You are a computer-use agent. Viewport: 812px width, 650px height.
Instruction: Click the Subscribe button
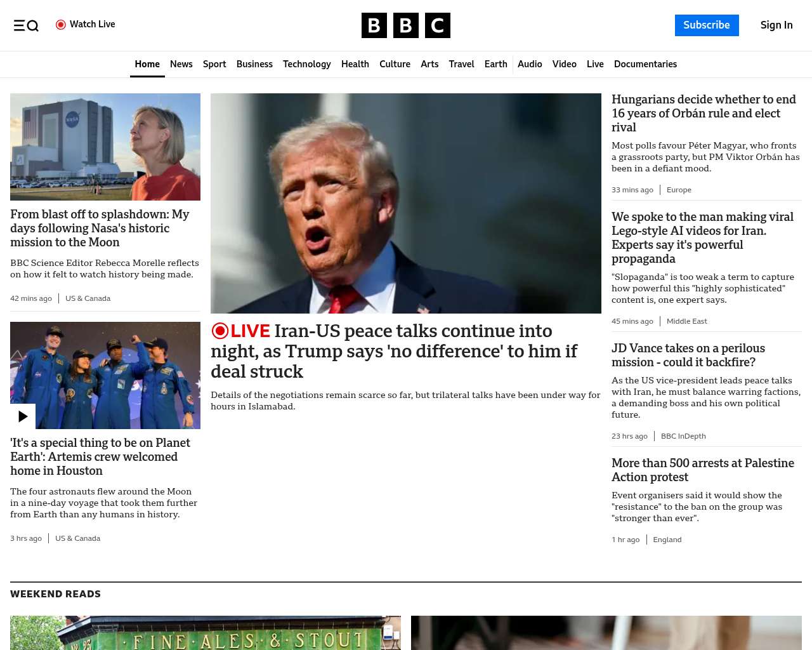tap(706, 25)
